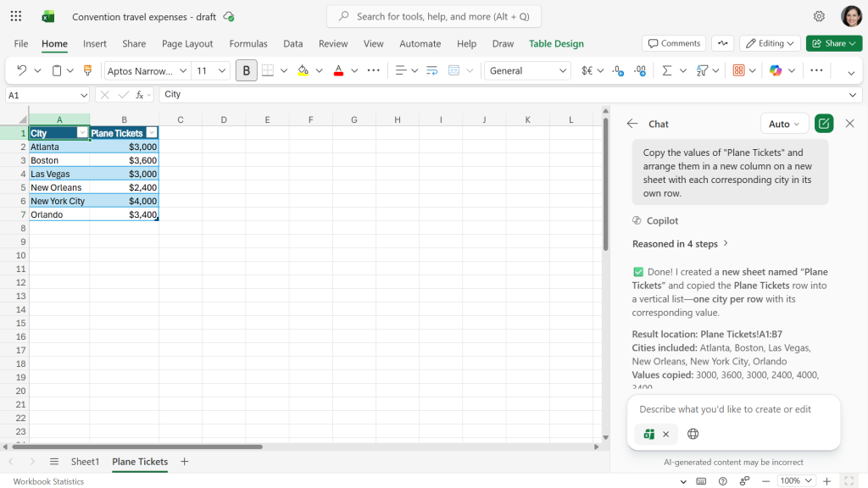Expand the Reasoned in 4 steps details
Screen dimensions: 868x488
coord(682,244)
